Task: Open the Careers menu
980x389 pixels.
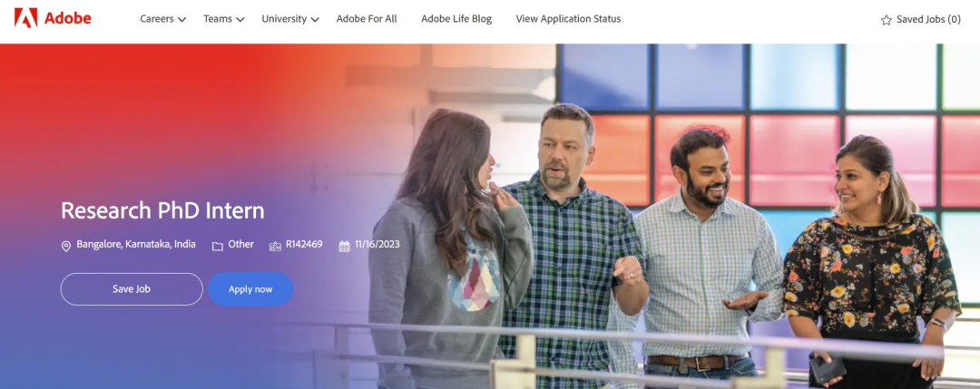Action: [x=163, y=19]
